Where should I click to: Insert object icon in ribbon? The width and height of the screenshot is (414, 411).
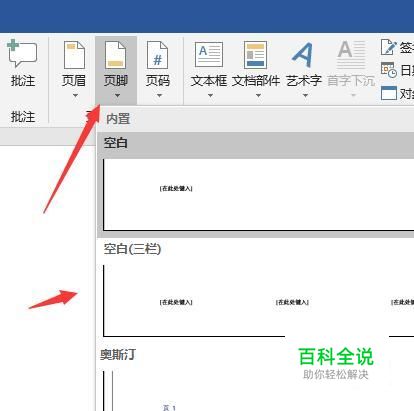(x=389, y=93)
